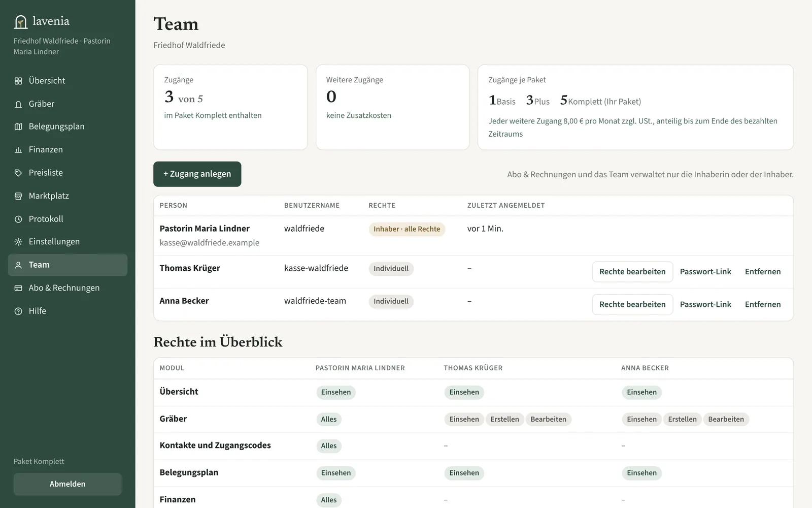Viewport: 812px width, 508px height.
Task: Click the Rechte im Überblick heading
Action: coord(218,342)
